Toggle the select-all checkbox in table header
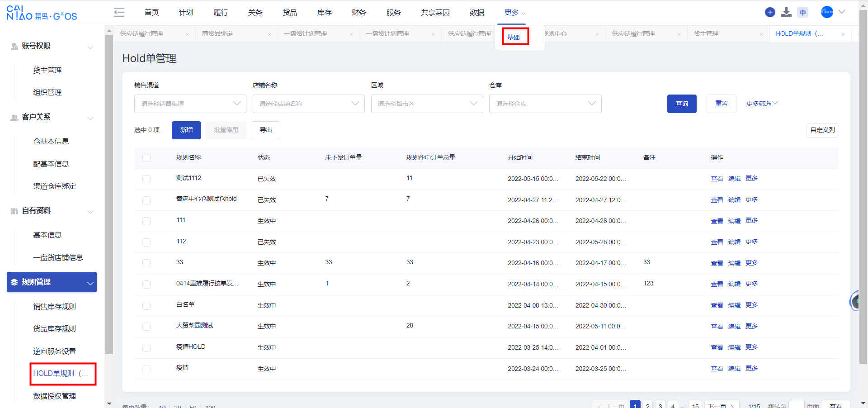The width and height of the screenshot is (868, 408). 146,158
